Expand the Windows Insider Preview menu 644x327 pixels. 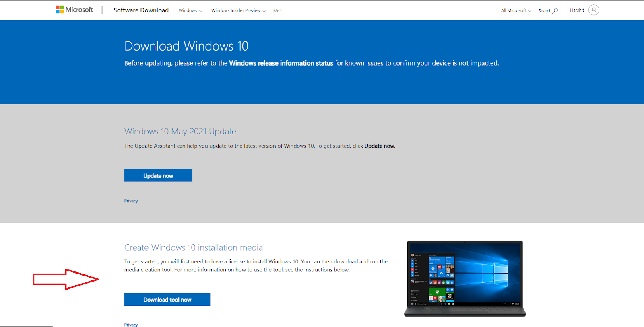pos(238,11)
